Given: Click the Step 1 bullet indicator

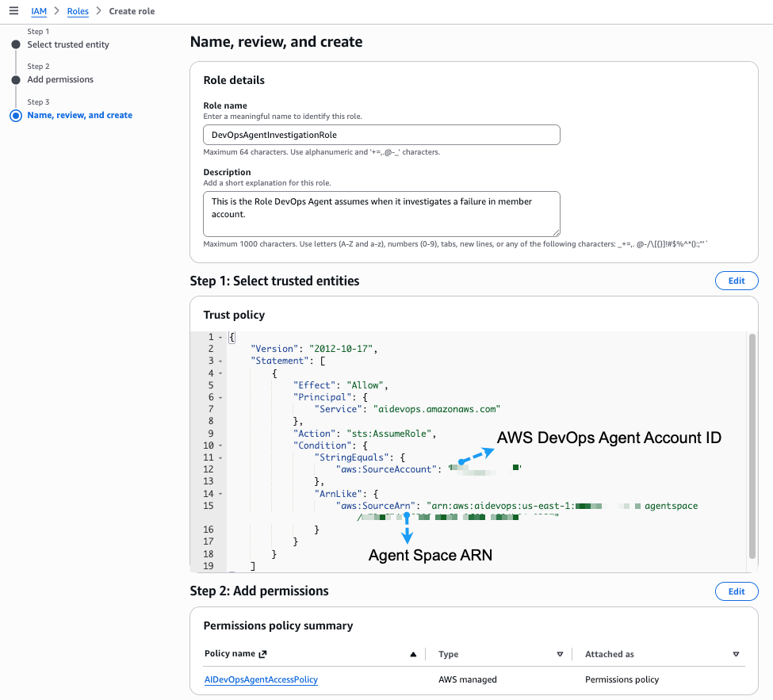Looking at the screenshot, I should [16, 44].
